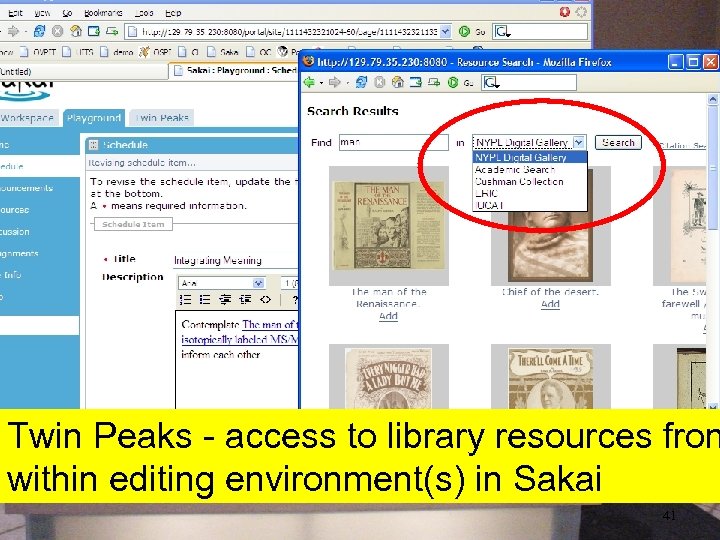Click green Go icon beside main address bar
The width and height of the screenshot is (720, 540).
464,31
